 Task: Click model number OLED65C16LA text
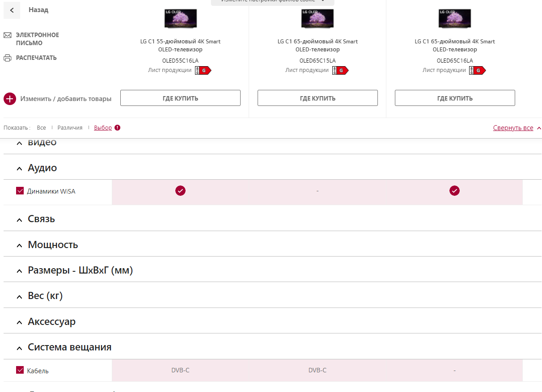[455, 61]
